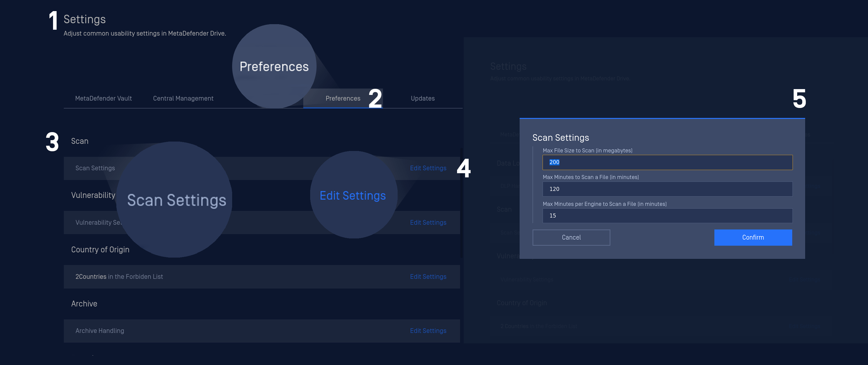This screenshot has width=868, height=365.
Task: Click the Max Minutes to Scan a File field
Action: (x=668, y=189)
